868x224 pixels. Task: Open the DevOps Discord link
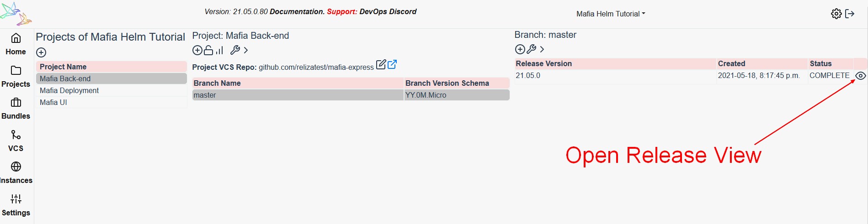pos(388,11)
